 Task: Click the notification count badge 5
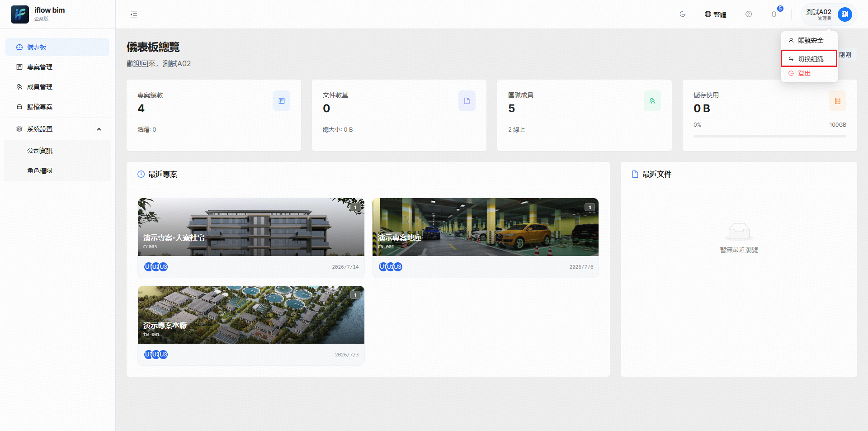point(780,9)
